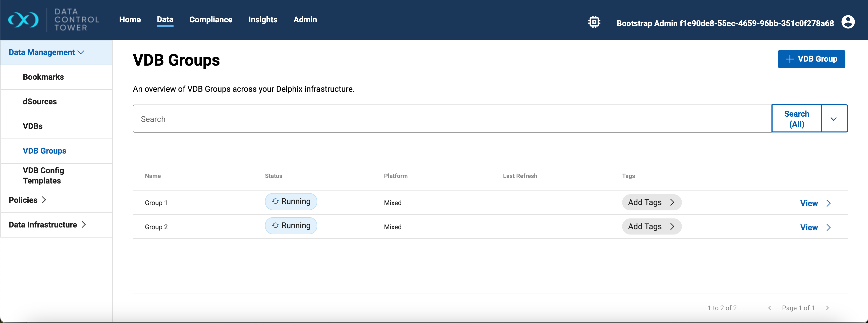868x323 pixels.
Task: Open the Admin top menu item
Action: click(305, 20)
